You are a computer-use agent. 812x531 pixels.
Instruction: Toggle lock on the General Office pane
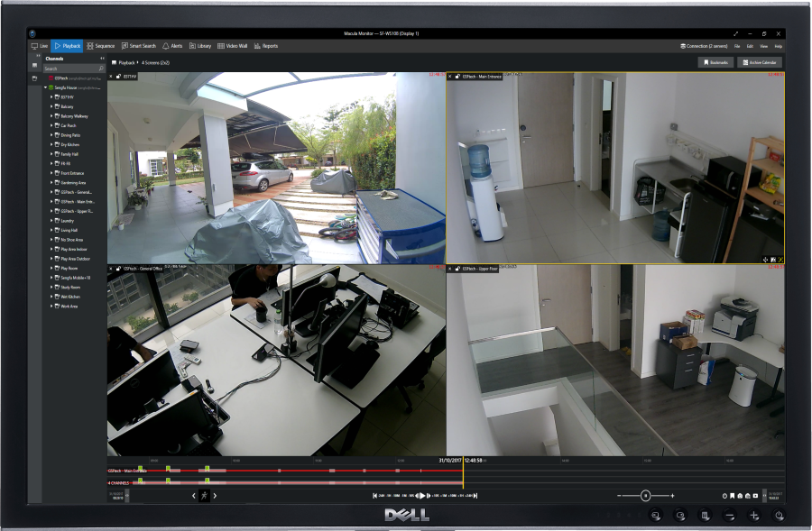pyautogui.click(x=118, y=269)
